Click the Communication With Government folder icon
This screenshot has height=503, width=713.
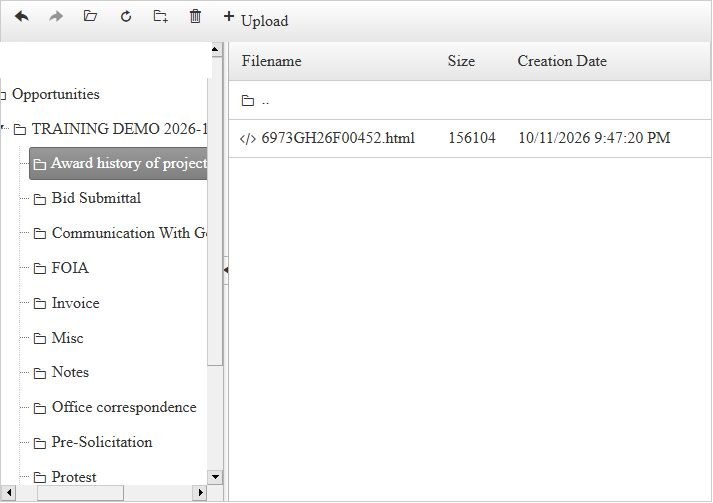[40, 234]
